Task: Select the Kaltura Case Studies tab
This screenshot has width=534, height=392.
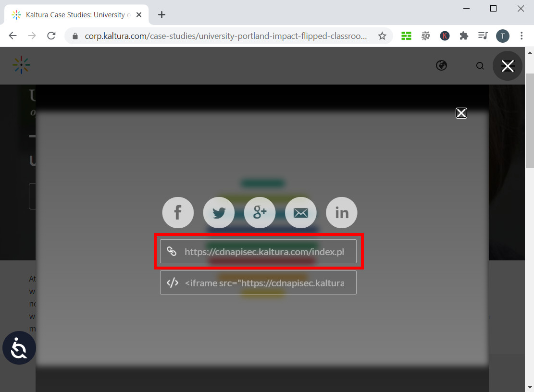Action: pyautogui.click(x=76, y=14)
